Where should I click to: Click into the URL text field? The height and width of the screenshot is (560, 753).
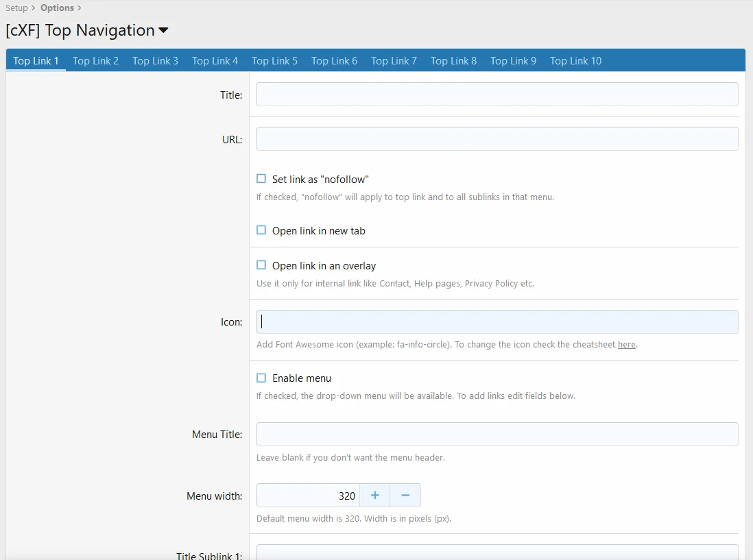[x=497, y=139]
